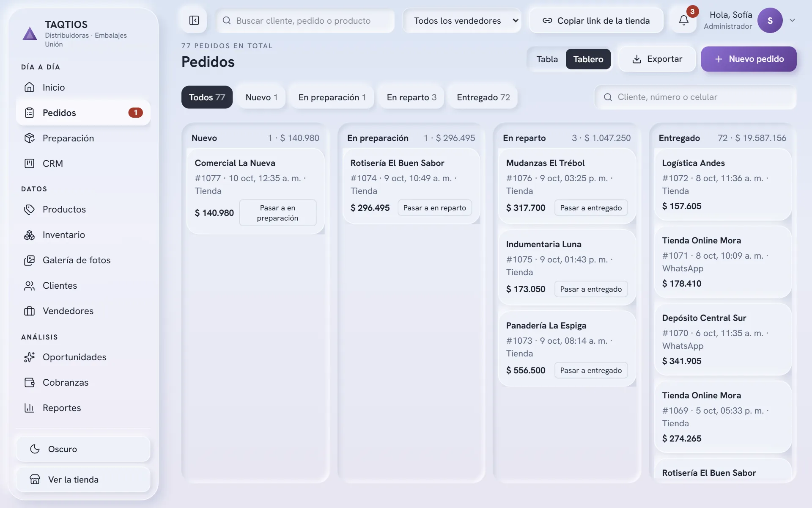Select the Tablero view

click(588, 59)
